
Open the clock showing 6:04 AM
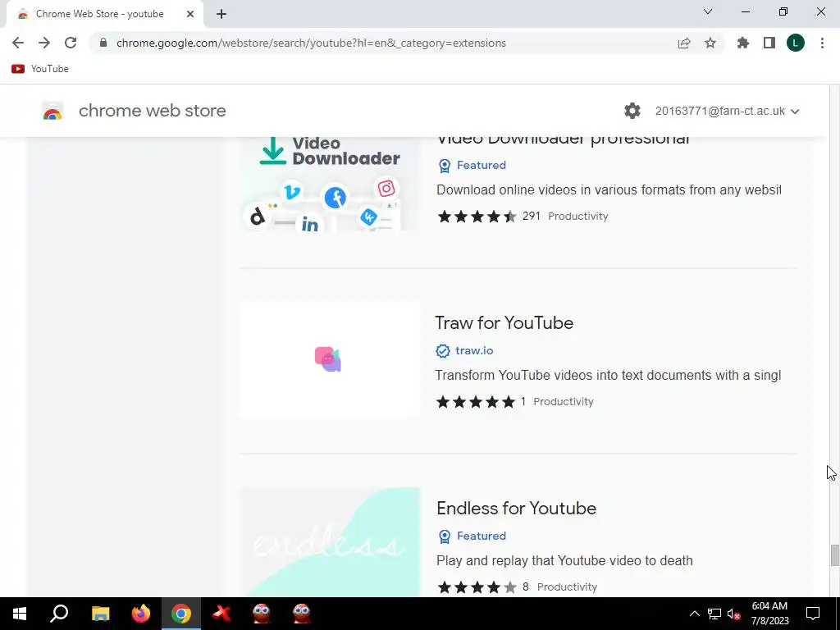(769, 614)
